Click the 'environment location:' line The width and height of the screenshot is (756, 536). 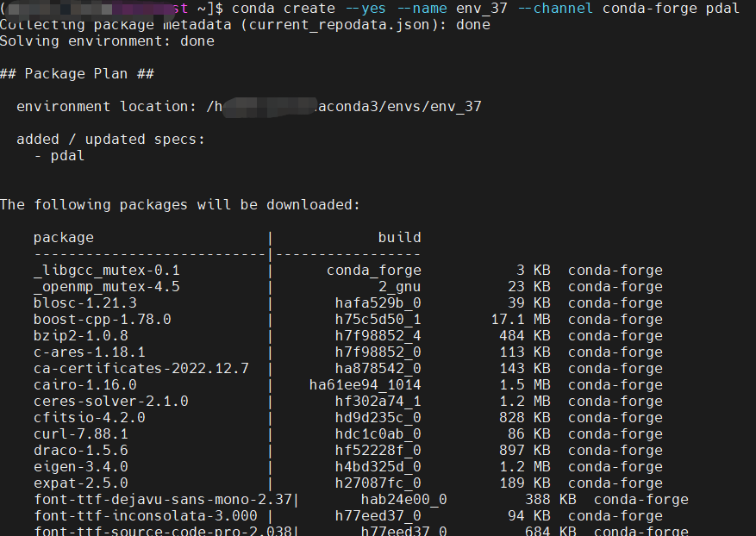click(x=249, y=107)
